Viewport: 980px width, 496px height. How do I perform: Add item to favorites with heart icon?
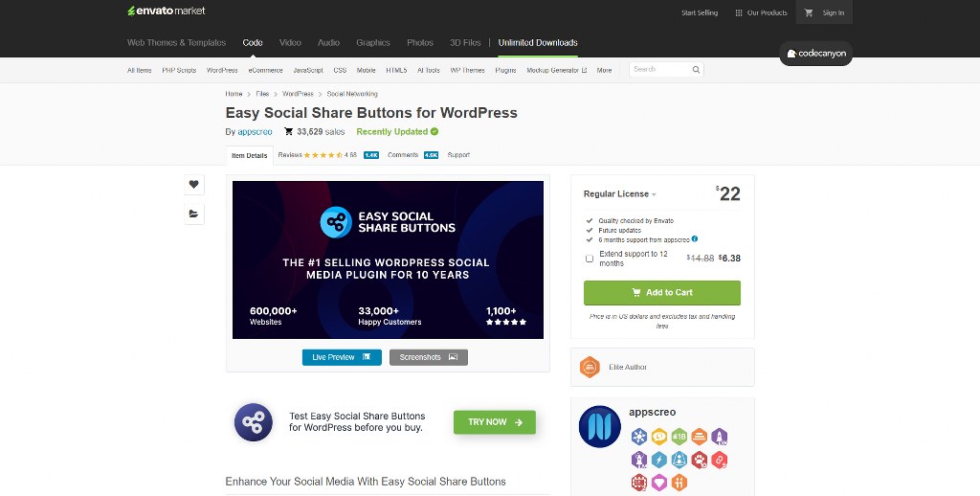[x=193, y=185]
